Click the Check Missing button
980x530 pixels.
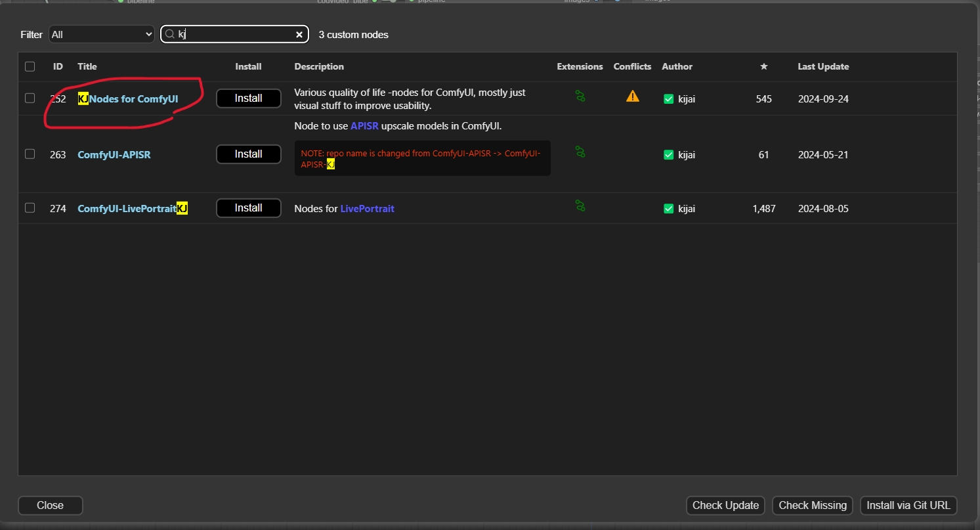813,505
